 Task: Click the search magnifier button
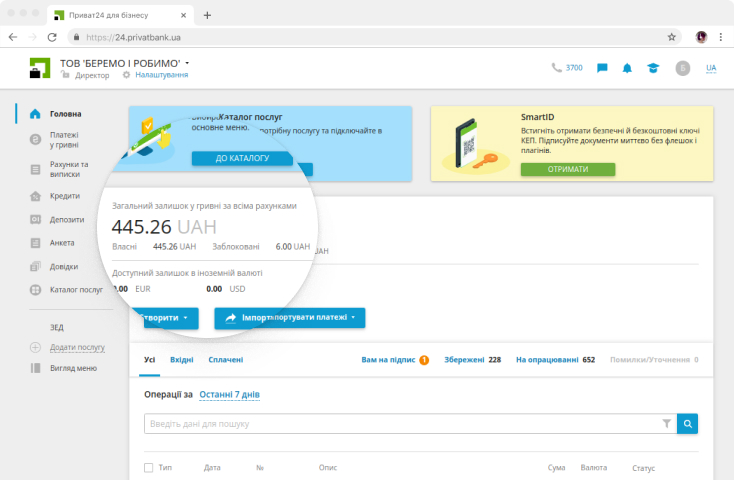coord(687,424)
